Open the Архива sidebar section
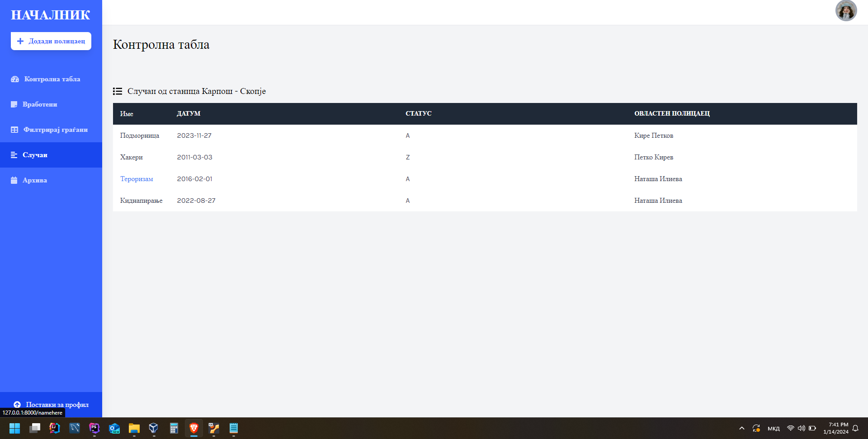 pyautogui.click(x=35, y=180)
